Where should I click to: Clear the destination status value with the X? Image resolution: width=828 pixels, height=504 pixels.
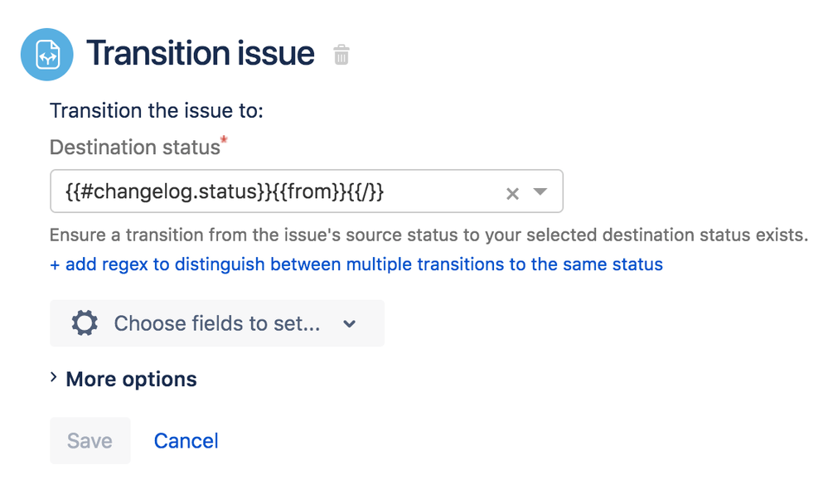click(512, 193)
